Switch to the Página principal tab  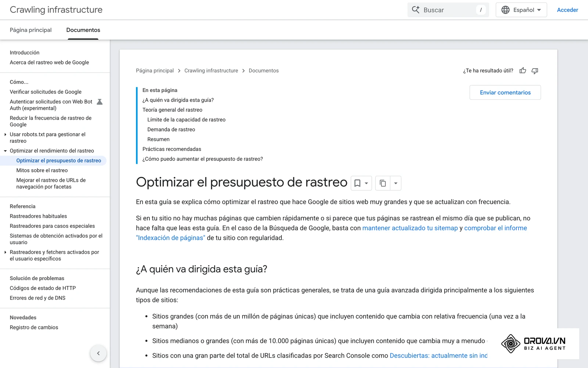click(x=31, y=30)
